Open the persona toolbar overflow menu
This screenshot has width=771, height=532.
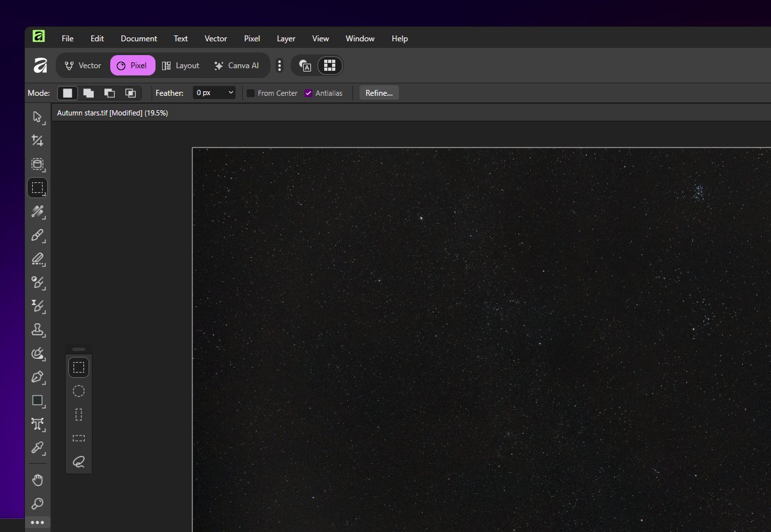[x=280, y=66]
